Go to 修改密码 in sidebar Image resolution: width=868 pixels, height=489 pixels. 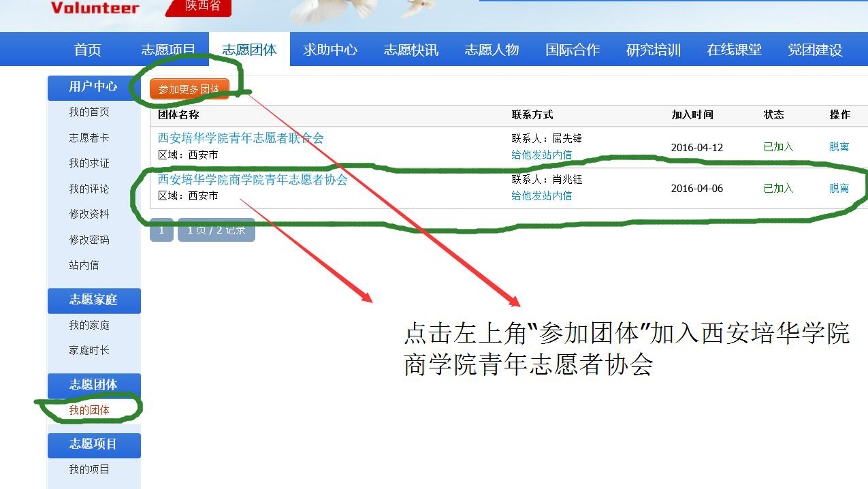coord(89,240)
